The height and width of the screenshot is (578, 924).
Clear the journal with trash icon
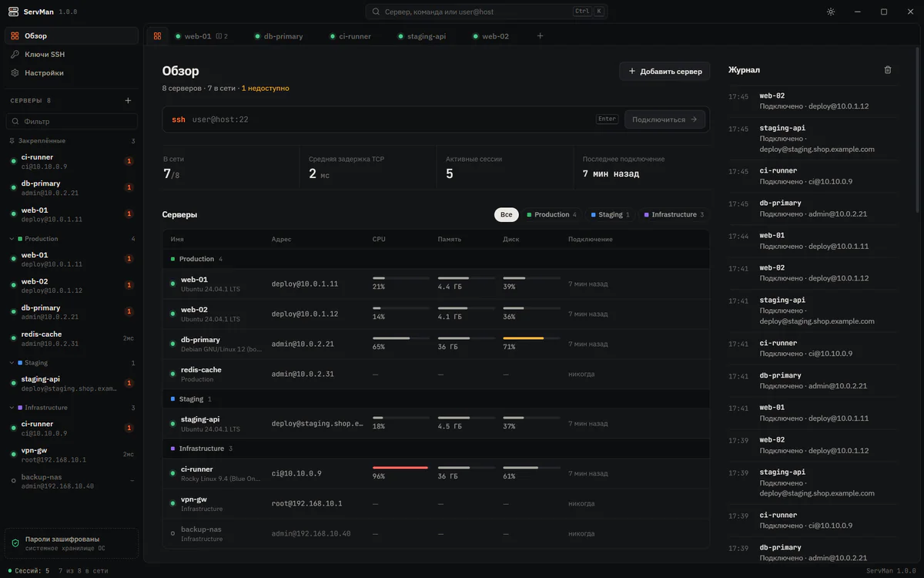coord(888,69)
